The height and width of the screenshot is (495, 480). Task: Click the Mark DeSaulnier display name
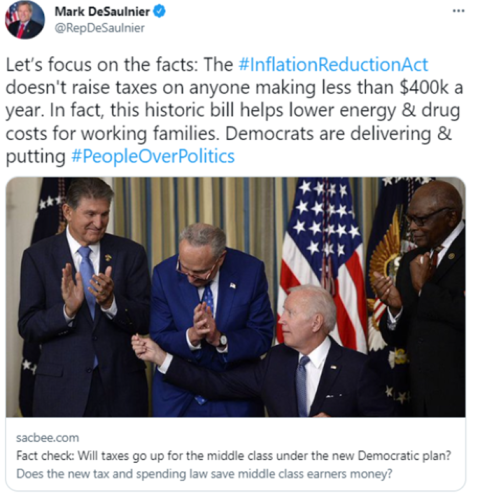[102, 12]
